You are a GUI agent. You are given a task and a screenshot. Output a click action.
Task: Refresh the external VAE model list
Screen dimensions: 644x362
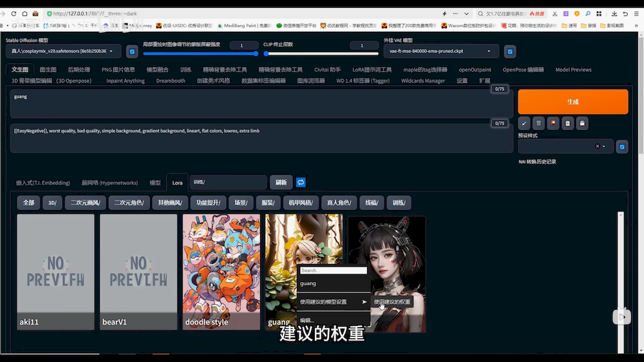(x=509, y=52)
